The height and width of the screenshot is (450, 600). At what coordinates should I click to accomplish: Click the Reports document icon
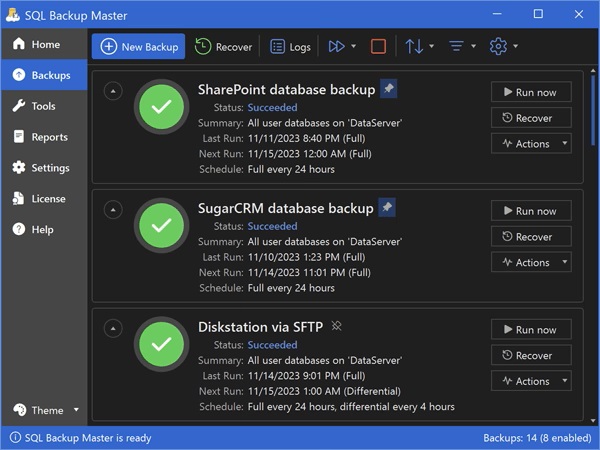pyautogui.click(x=19, y=137)
